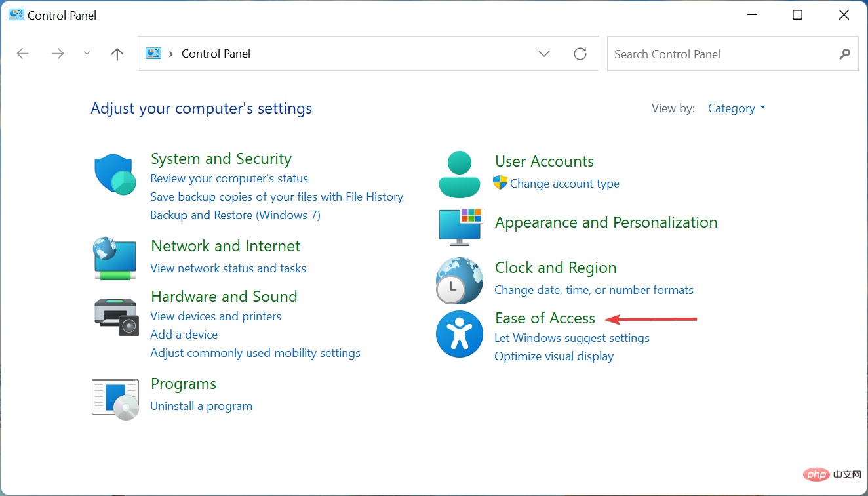Screen dimensions: 868x496
Task: Open the recent locations dropdown arrow
Action: click(87, 54)
